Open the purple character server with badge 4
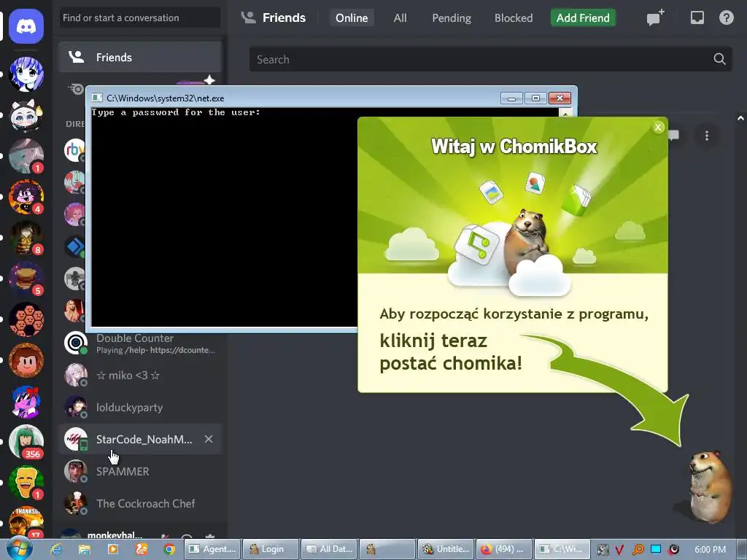747x560 pixels. pyautogui.click(x=26, y=196)
